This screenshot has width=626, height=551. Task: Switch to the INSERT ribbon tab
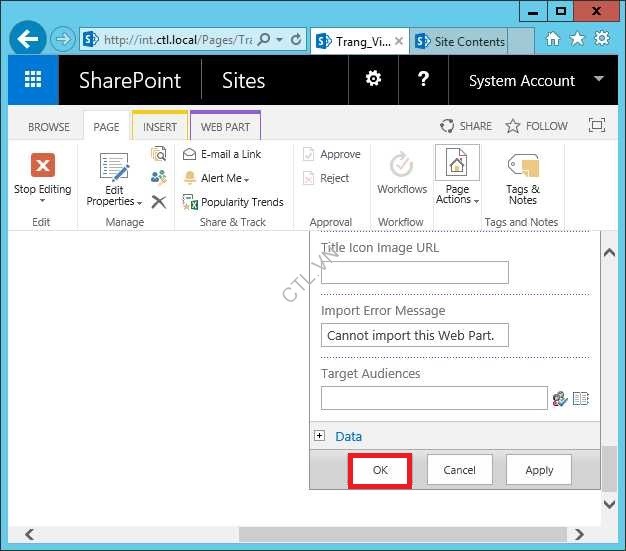pyautogui.click(x=160, y=127)
